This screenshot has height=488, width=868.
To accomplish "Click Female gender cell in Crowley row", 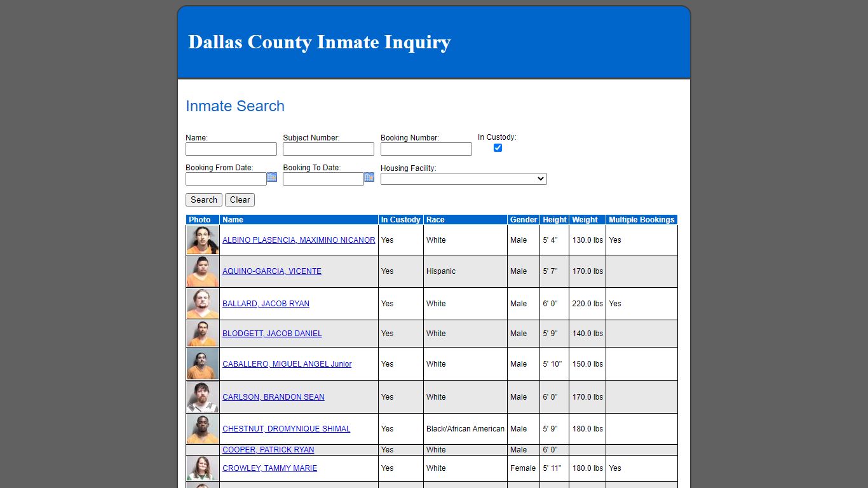I will 523,468.
